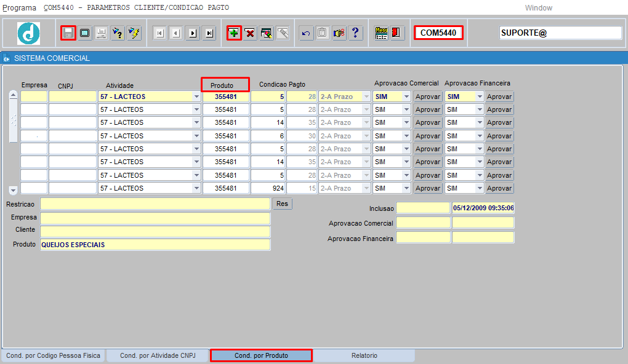Click the screen/monitor icon next to Save

tap(84, 33)
